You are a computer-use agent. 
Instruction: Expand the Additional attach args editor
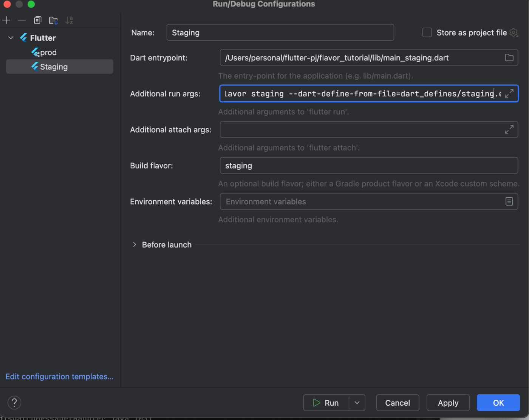pos(509,129)
